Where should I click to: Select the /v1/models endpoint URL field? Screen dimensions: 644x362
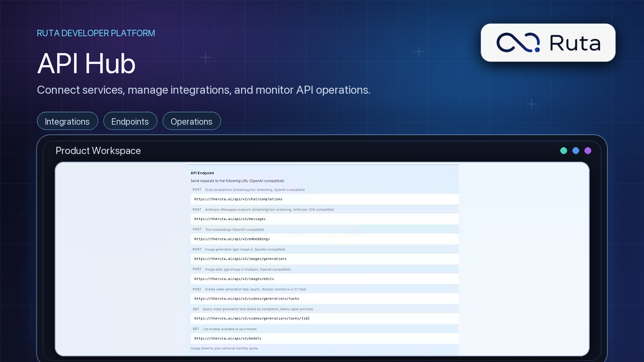pos(324,338)
